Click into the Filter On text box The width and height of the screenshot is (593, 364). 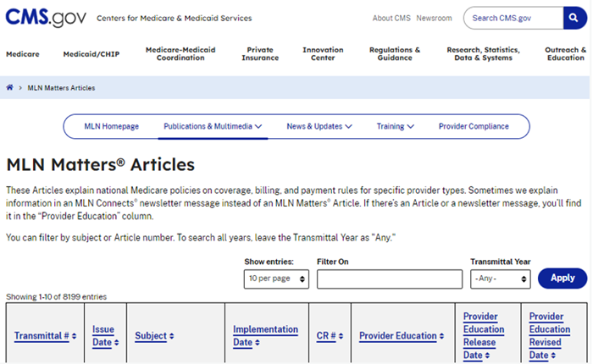point(390,279)
